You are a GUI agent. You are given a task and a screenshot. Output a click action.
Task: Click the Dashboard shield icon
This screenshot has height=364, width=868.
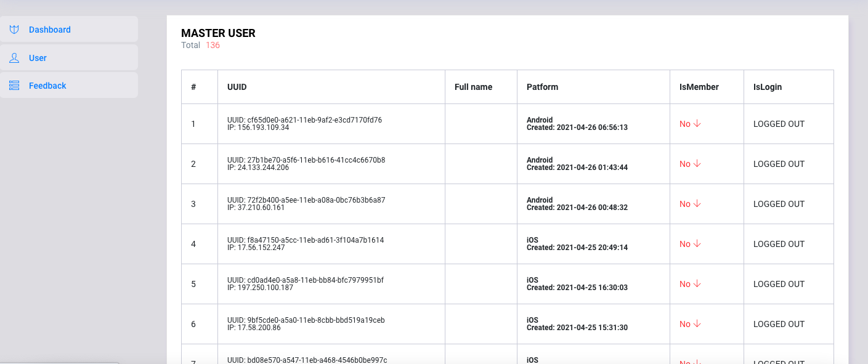pos(14,30)
